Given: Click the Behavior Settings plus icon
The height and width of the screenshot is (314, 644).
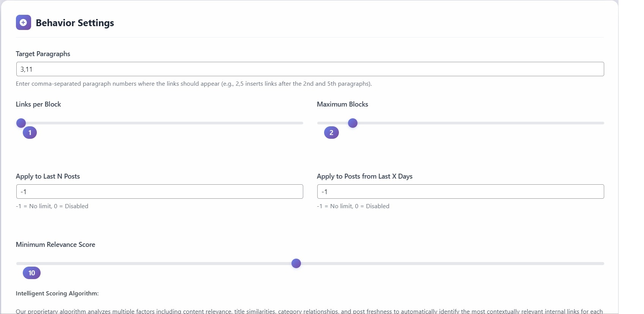Looking at the screenshot, I should click(x=23, y=22).
